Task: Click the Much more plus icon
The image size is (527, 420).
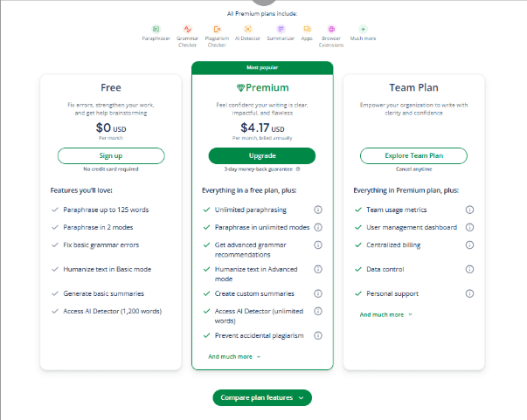Action: coord(363,29)
